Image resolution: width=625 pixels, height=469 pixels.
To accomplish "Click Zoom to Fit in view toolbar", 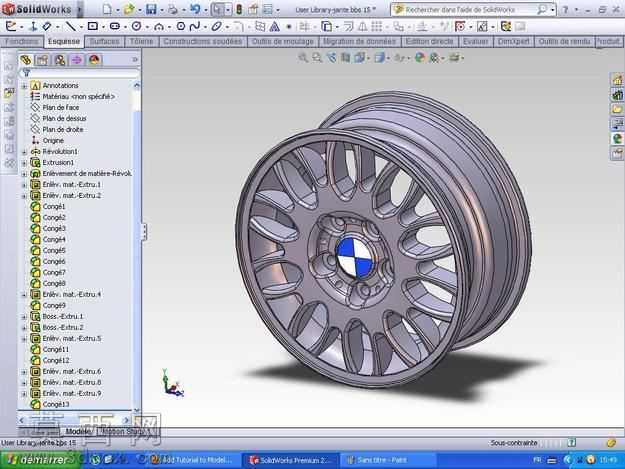I will tap(303, 58).
